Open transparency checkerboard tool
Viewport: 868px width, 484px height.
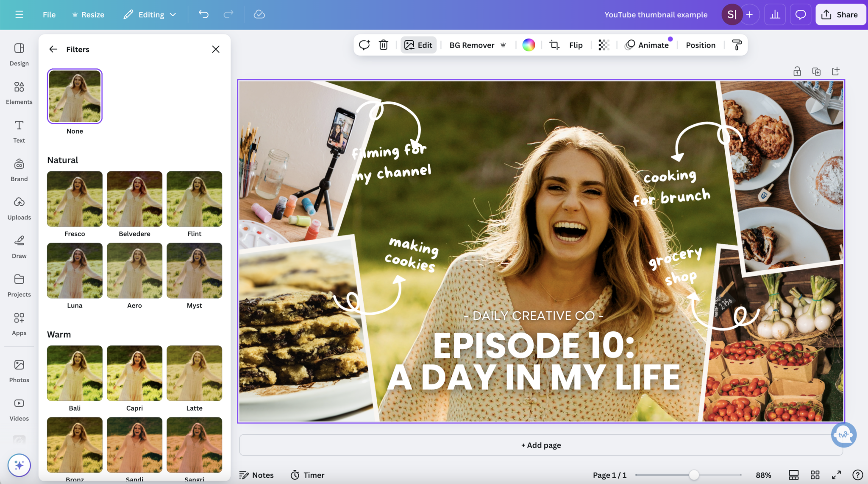click(x=604, y=45)
